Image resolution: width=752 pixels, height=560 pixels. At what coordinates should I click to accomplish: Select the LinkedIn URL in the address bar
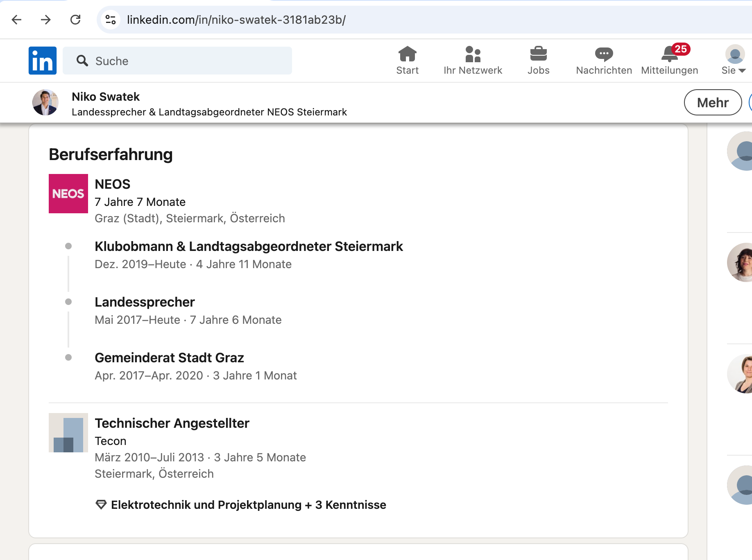[x=236, y=20]
